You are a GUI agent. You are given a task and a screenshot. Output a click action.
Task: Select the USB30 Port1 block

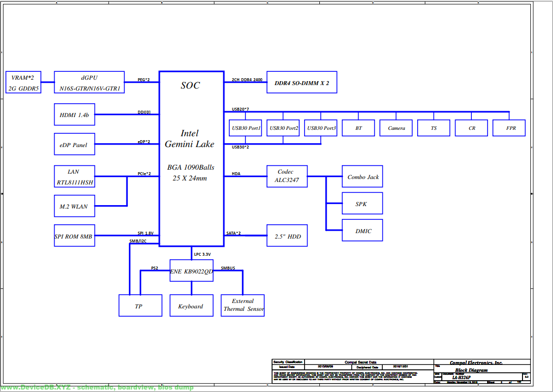tap(246, 128)
